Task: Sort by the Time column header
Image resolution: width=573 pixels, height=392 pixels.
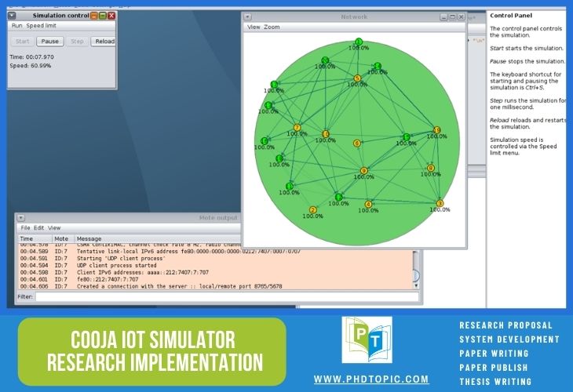Action: (x=35, y=238)
